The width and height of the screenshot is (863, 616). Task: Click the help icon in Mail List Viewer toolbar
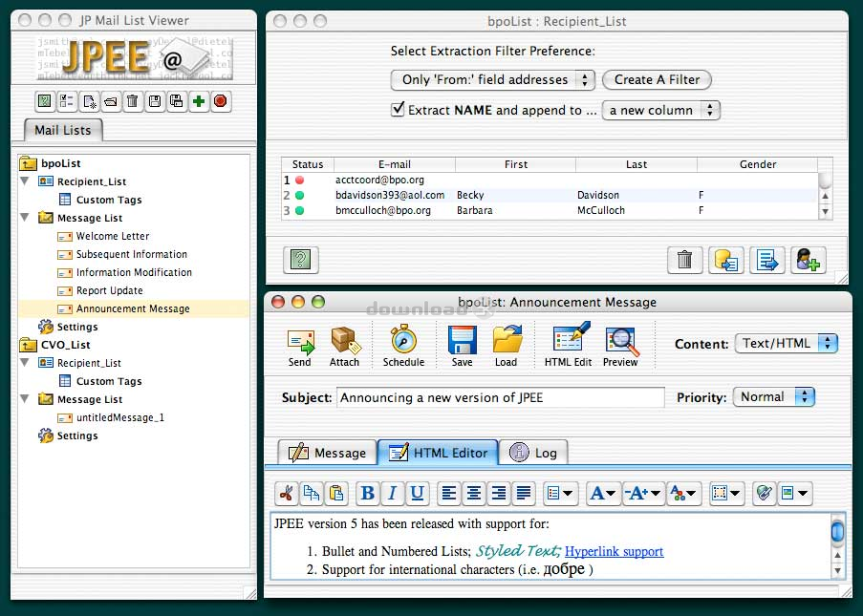point(45,101)
